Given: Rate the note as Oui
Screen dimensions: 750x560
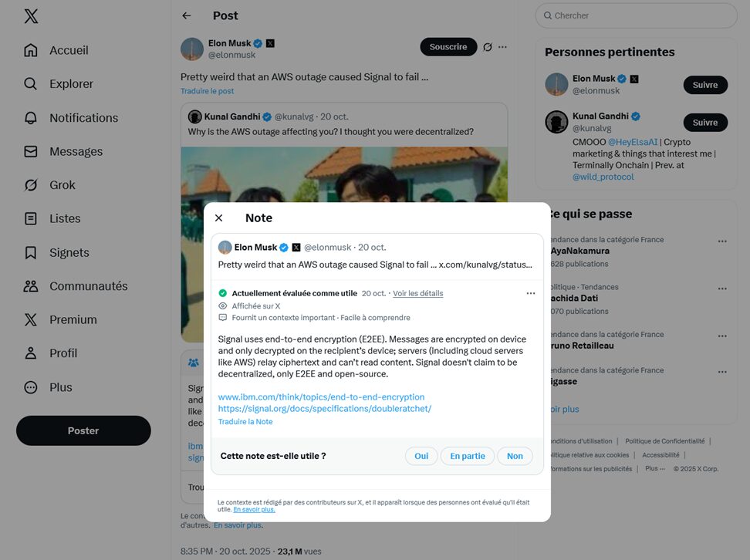Looking at the screenshot, I should pyautogui.click(x=421, y=456).
